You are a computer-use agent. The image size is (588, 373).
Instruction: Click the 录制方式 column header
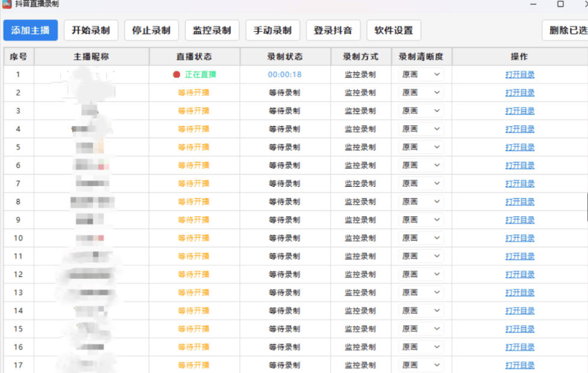click(361, 56)
